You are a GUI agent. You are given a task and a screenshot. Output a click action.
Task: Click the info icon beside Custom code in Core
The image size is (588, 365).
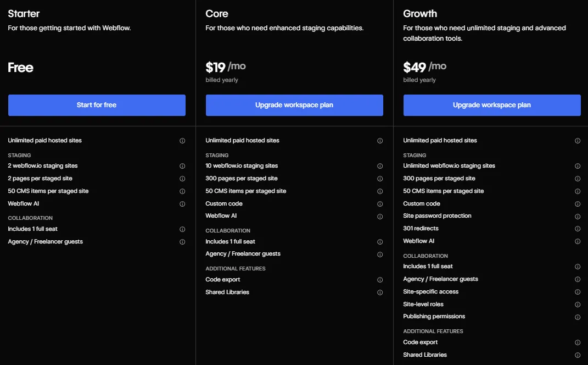pyautogui.click(x=380, y=203)
